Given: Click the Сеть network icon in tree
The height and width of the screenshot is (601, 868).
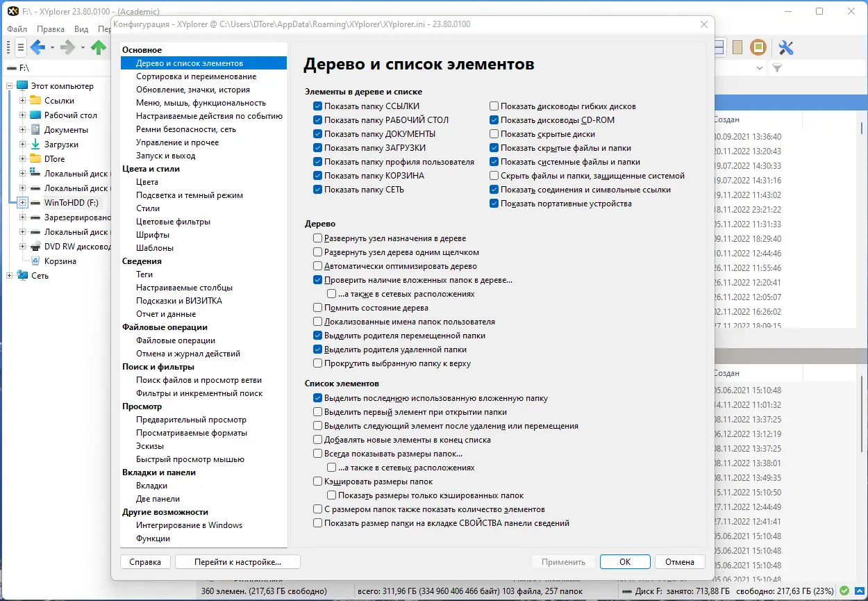Looking at the screenshot, I should 22,276.
